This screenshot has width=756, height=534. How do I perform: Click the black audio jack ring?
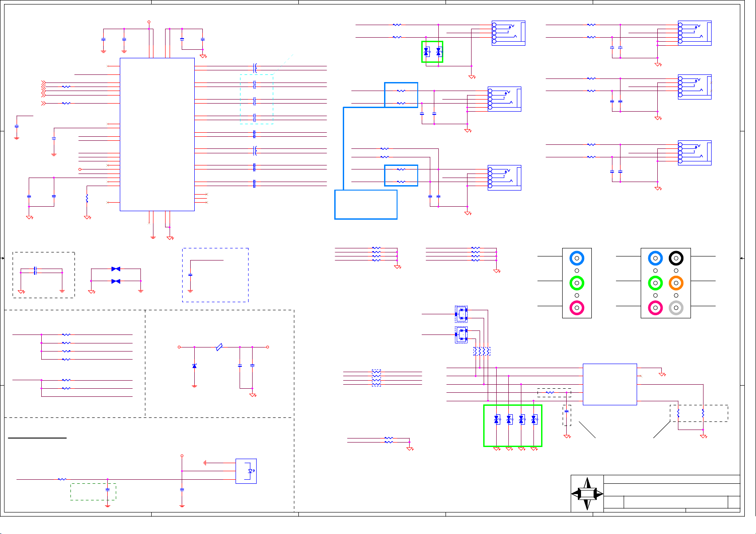pyautogui.click(x=676, y=258)
